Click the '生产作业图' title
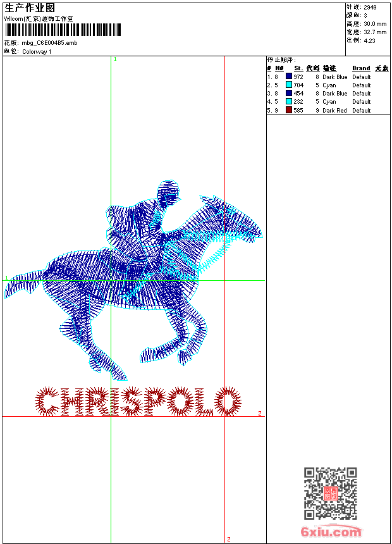 pos(30,8)
